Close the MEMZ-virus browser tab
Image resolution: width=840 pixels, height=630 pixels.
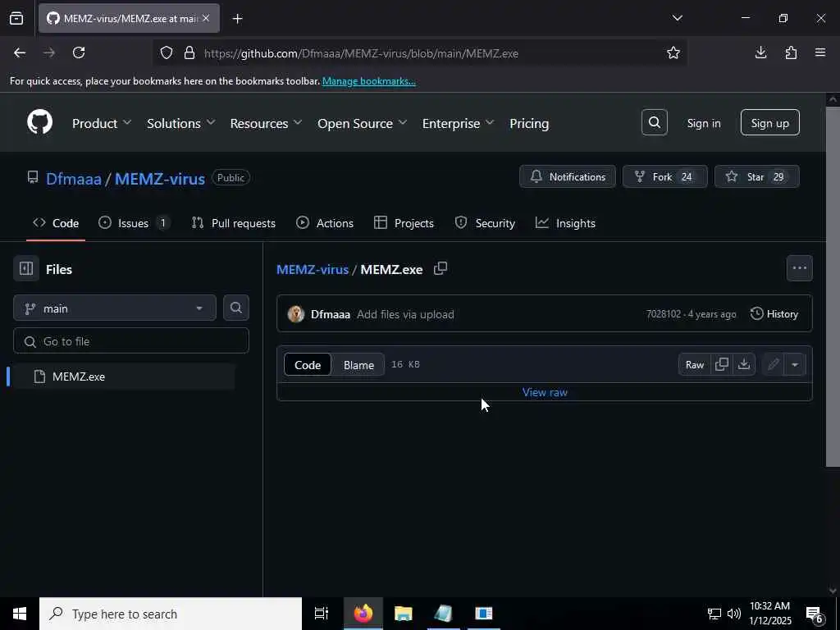tap(206, 18)
